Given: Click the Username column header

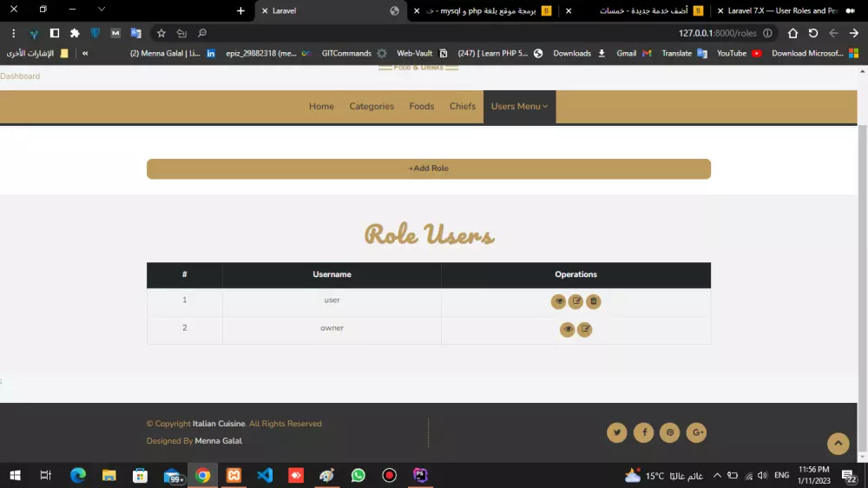Looking at the screenshot, I should 332,274.
